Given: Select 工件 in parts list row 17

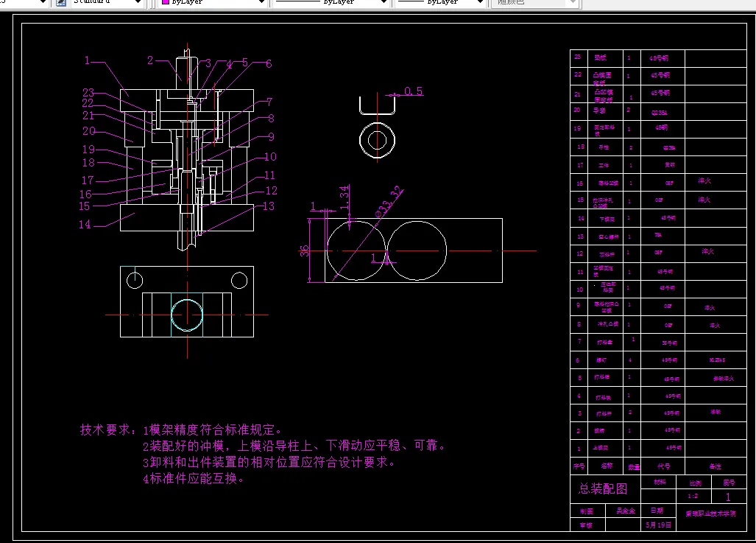Looking at the screenshot, I should (604, 165).
